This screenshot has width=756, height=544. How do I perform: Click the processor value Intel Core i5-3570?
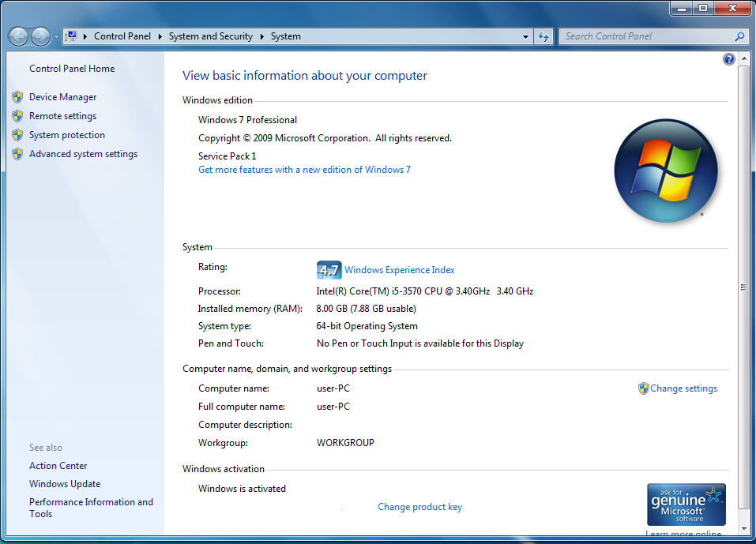tap(425, 291)
